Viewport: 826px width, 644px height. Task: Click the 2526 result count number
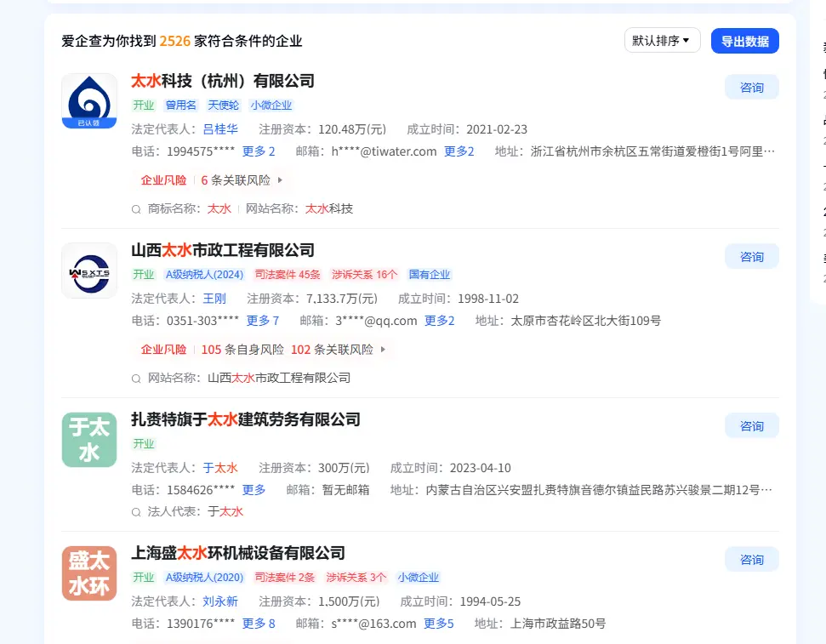(175, 41)
